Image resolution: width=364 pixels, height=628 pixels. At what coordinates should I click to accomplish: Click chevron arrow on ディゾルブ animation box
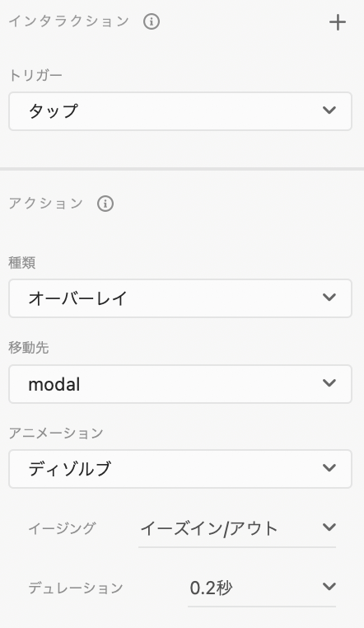(x=329, y=467)
